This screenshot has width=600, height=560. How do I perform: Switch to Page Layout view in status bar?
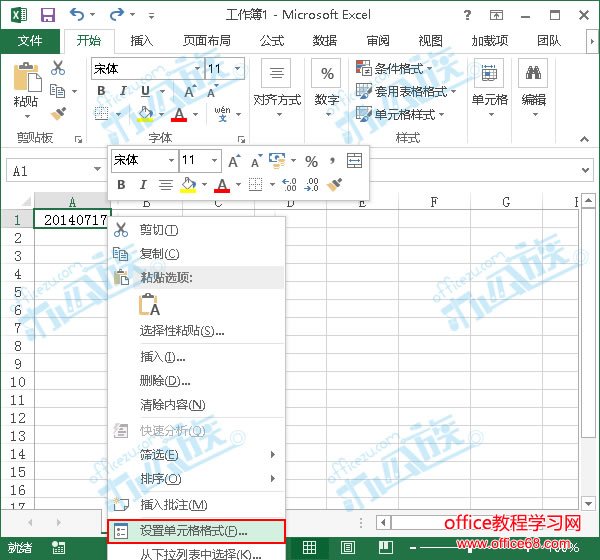pyautogui.click(x=347, y=548)
